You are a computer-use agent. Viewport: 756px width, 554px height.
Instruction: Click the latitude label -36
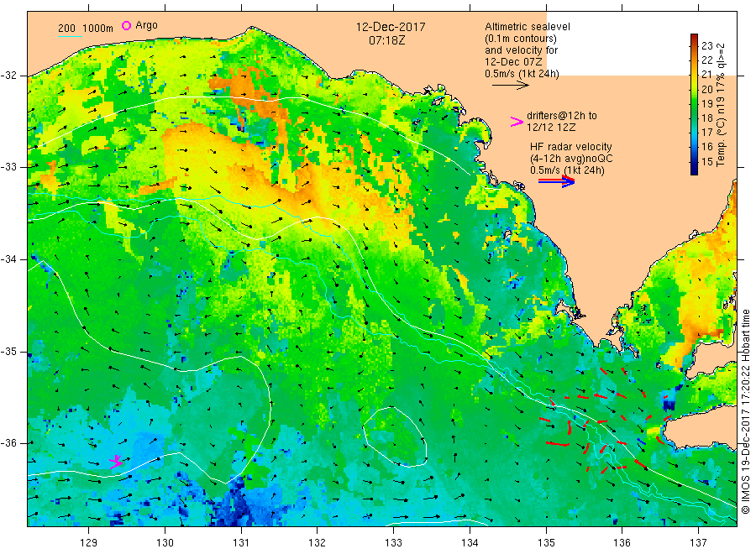point(9,442)
